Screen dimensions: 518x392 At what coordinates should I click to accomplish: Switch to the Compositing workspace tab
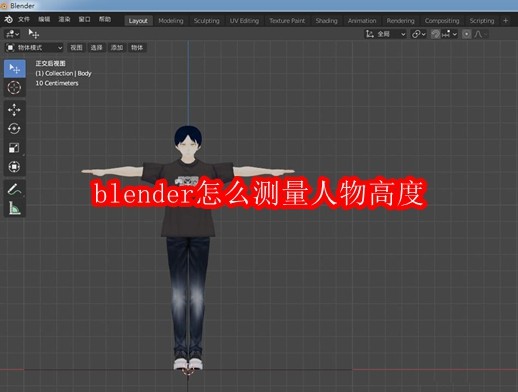pos(442,21)
